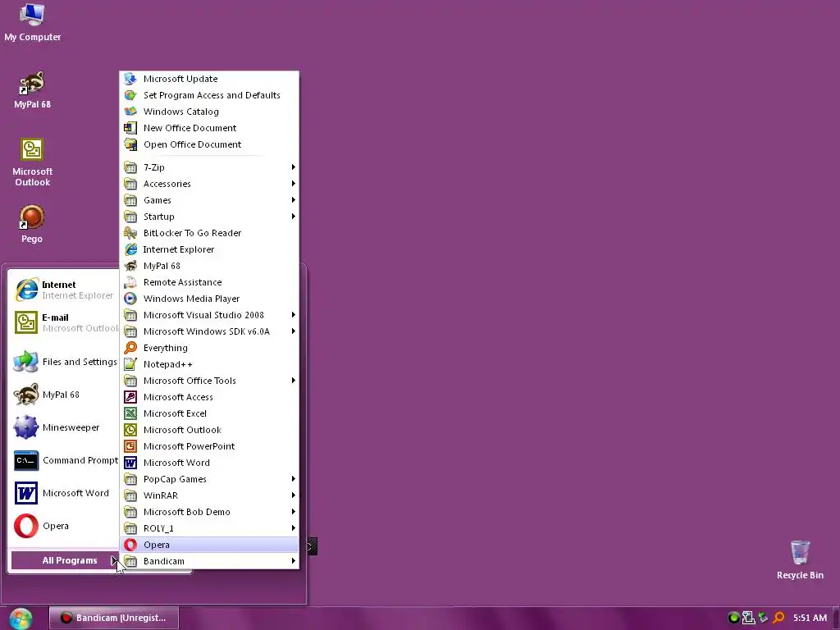This screenshot has width=840, height=630.
Task: Open Microsoft Outlook desktop icon
Action: (x=32, y=162)
